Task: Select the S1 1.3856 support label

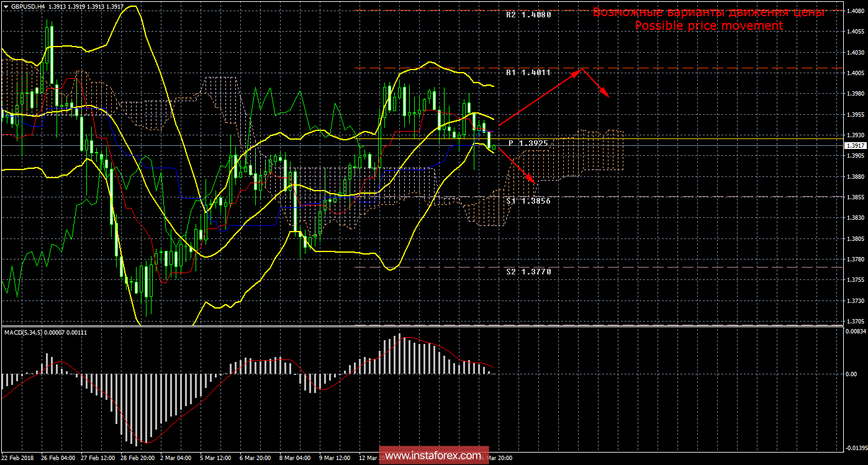Action: 528,201
